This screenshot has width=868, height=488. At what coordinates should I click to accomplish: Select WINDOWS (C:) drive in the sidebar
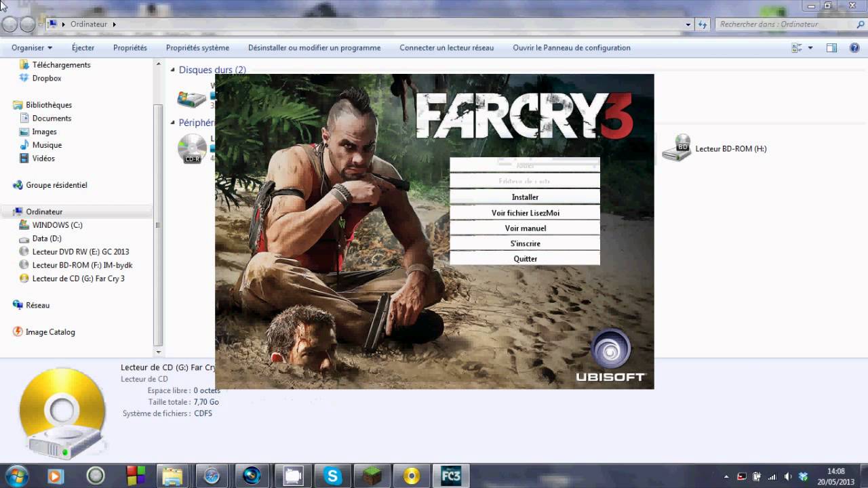point(57,225)
